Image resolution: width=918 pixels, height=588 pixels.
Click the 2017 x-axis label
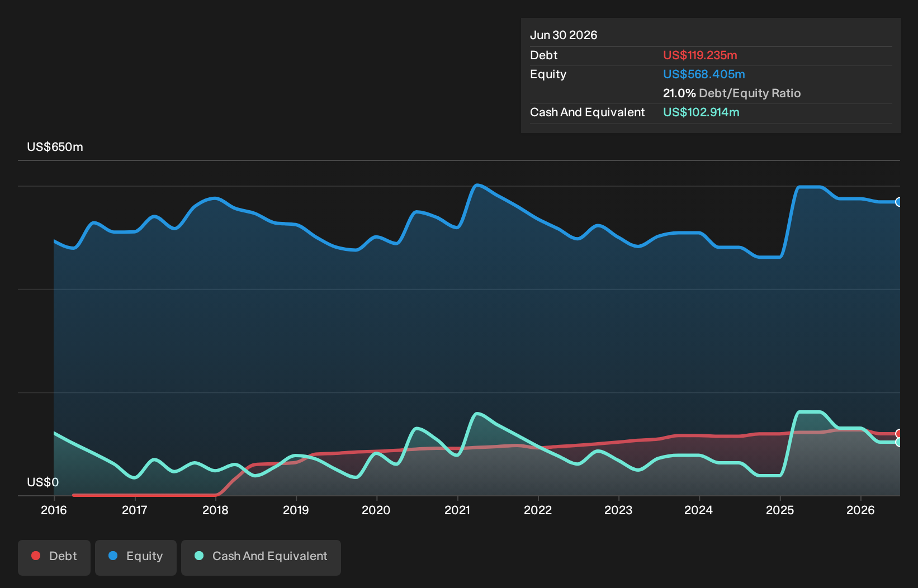[x=134, y=510]
